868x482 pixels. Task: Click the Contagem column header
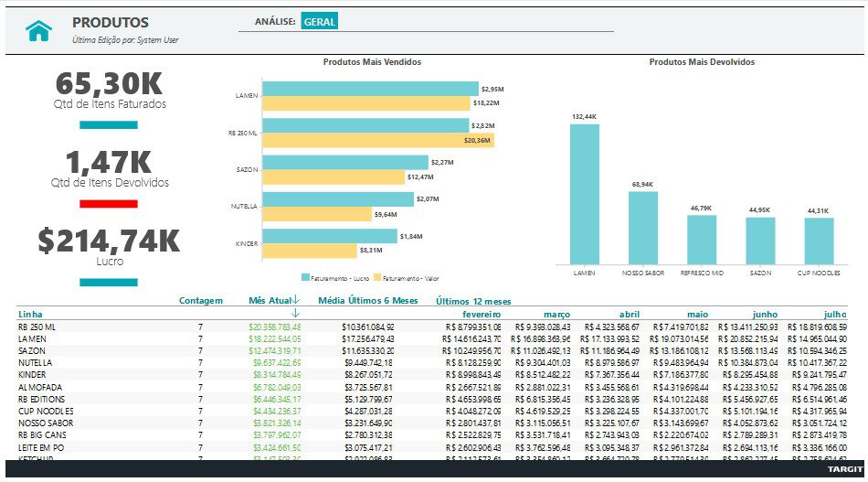(x=201, y=300)
